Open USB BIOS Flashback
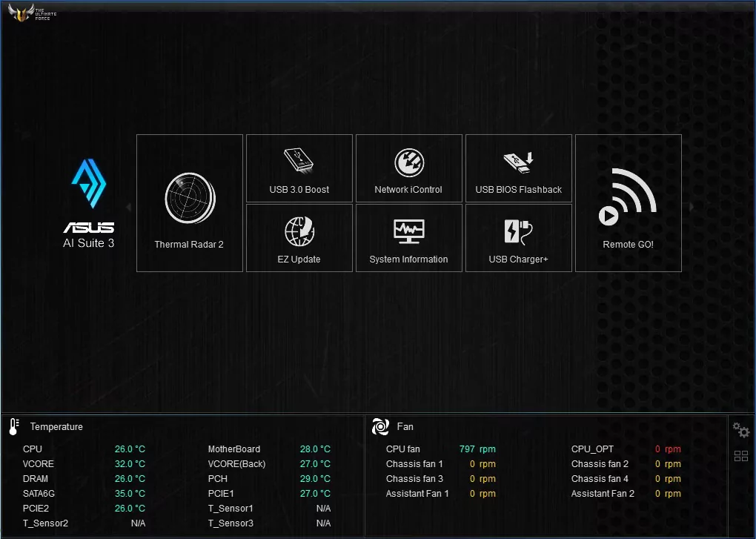756x539 pixels. click(518, 168)
